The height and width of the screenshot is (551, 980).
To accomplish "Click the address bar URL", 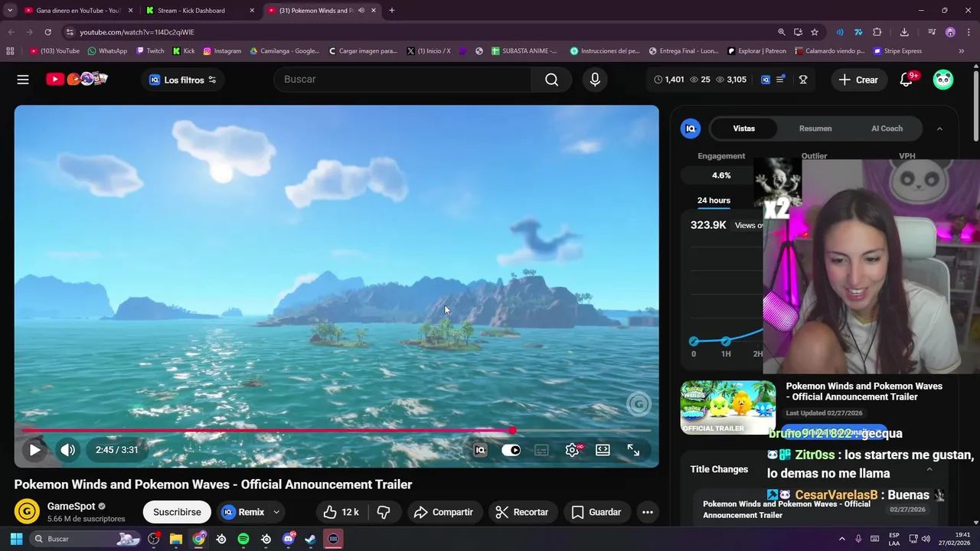I will 137,32.
